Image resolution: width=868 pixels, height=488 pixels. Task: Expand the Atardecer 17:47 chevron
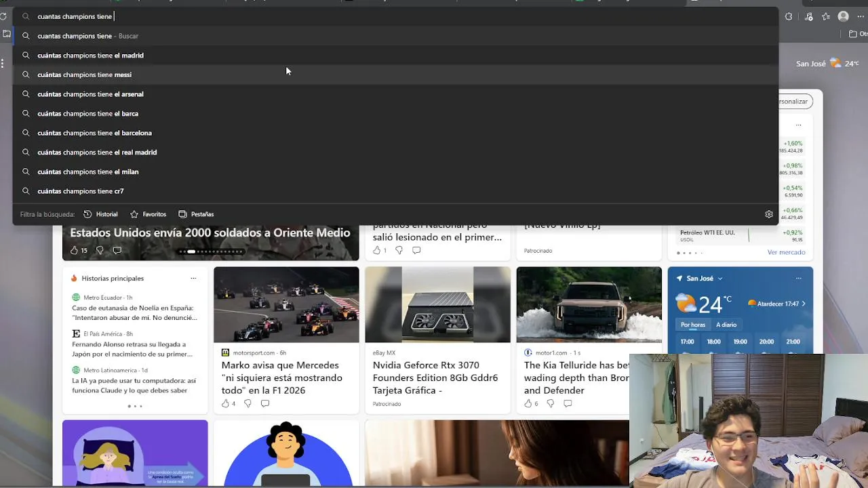click(804, 304)
